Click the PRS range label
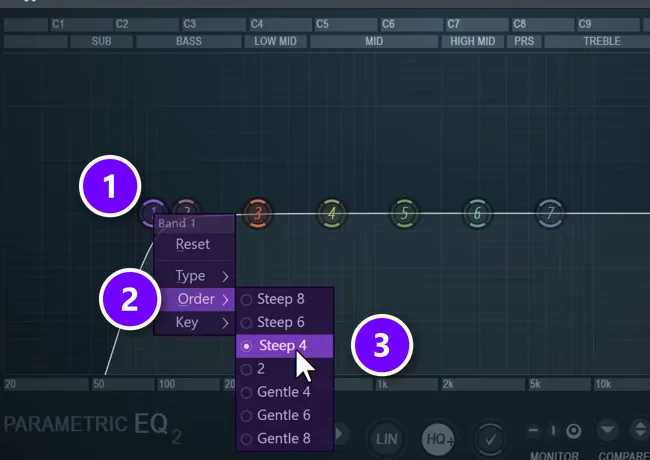 524,41
